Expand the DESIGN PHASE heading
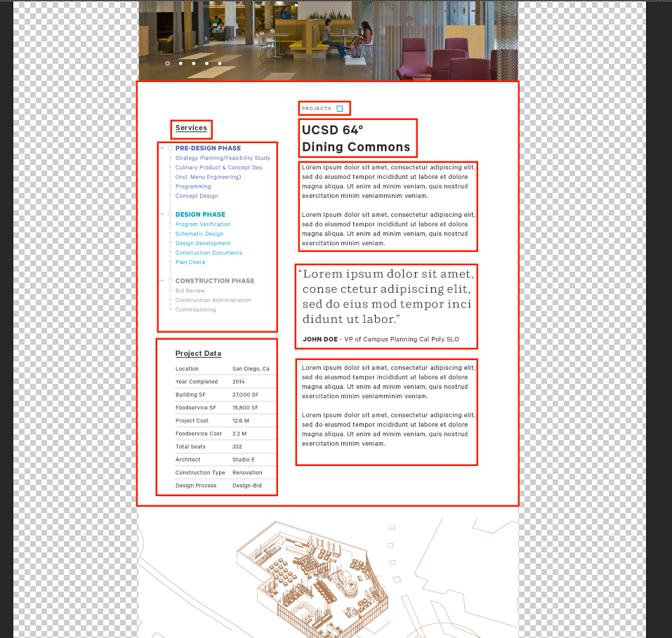This screenshot has width=672, height=638. point(200,214)
